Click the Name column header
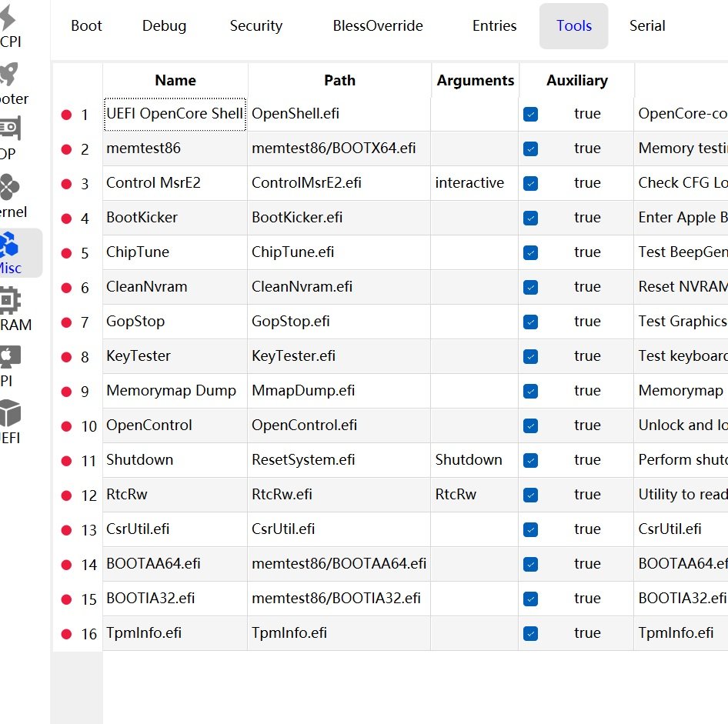This screenshot has height=724, width=728. 175,80
